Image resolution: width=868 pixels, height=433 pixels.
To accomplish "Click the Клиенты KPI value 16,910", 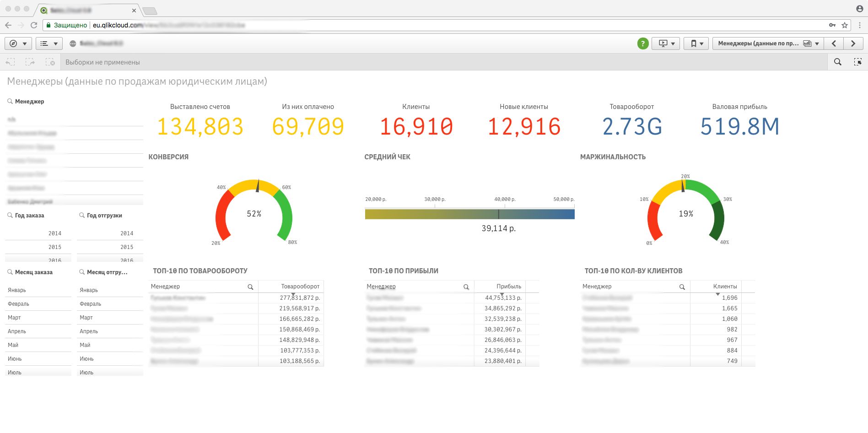I will pos(416,127).
